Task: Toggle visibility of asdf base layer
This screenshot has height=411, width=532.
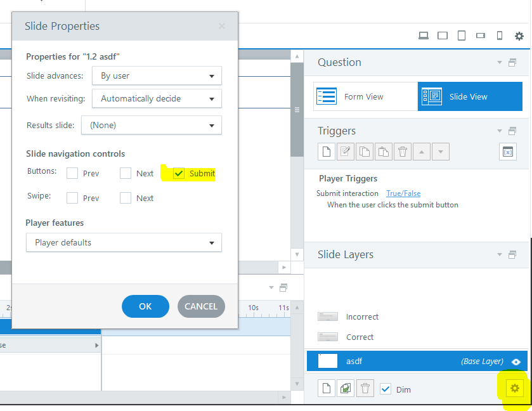Action: coord(516,362)
